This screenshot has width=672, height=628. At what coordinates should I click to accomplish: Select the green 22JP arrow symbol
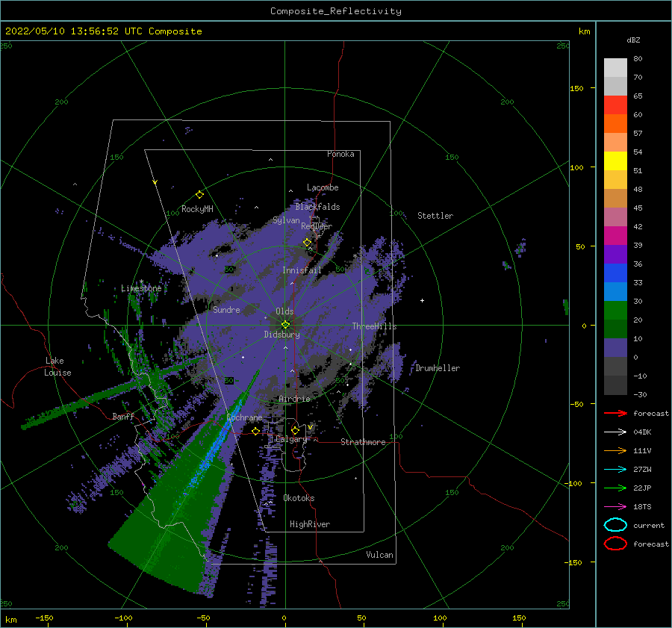coord(615,488)
